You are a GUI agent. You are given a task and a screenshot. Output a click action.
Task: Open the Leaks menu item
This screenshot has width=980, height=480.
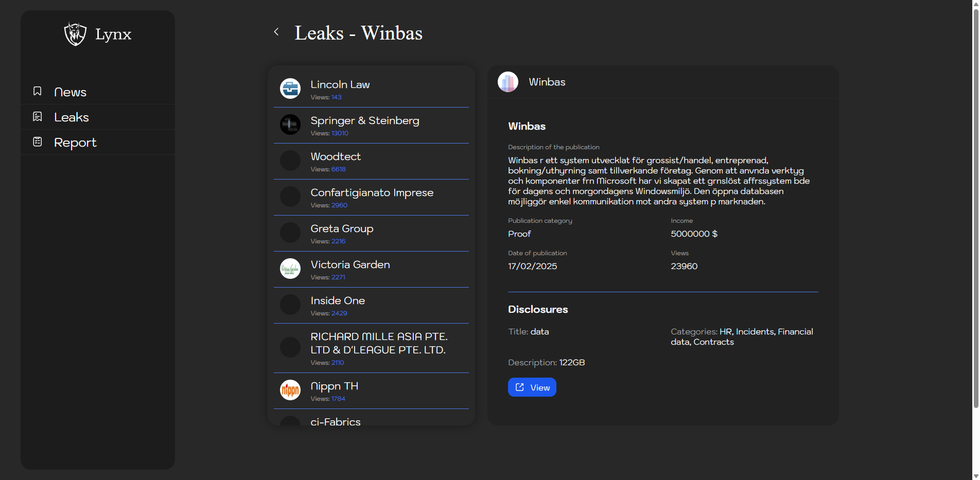(72, 117)
